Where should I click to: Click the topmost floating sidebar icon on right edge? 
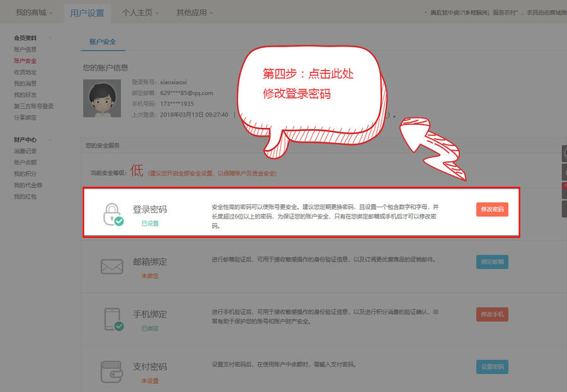(564, 153)
